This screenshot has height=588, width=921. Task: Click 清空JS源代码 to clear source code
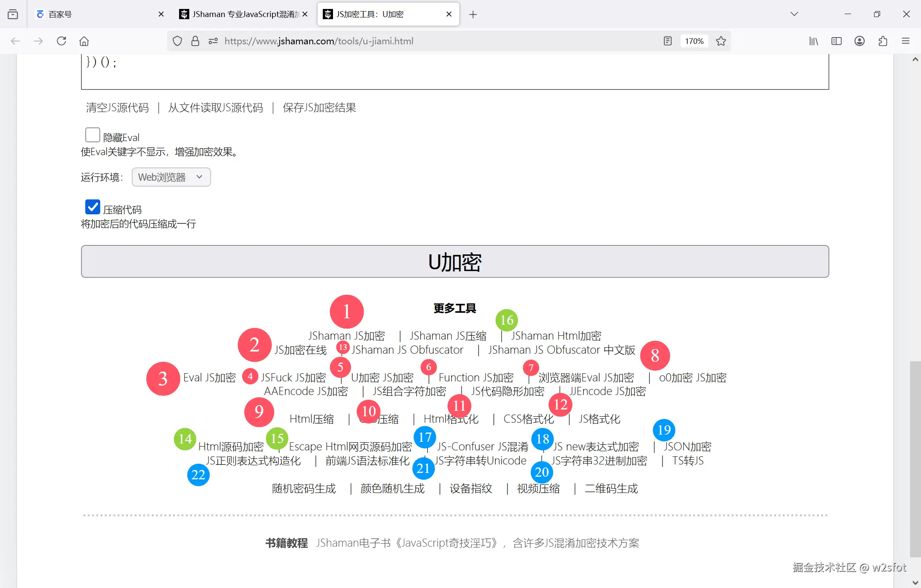click(x=116, y=107)
